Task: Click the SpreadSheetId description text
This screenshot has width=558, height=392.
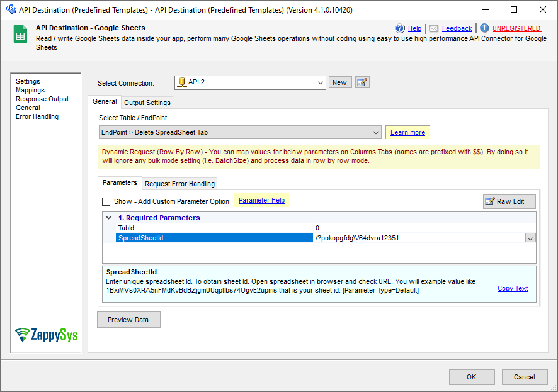Action: (x=291, y=286)
